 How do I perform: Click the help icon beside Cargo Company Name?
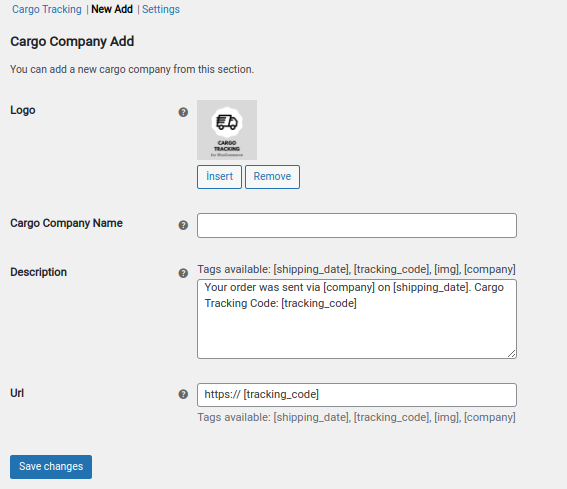point(183,225)
